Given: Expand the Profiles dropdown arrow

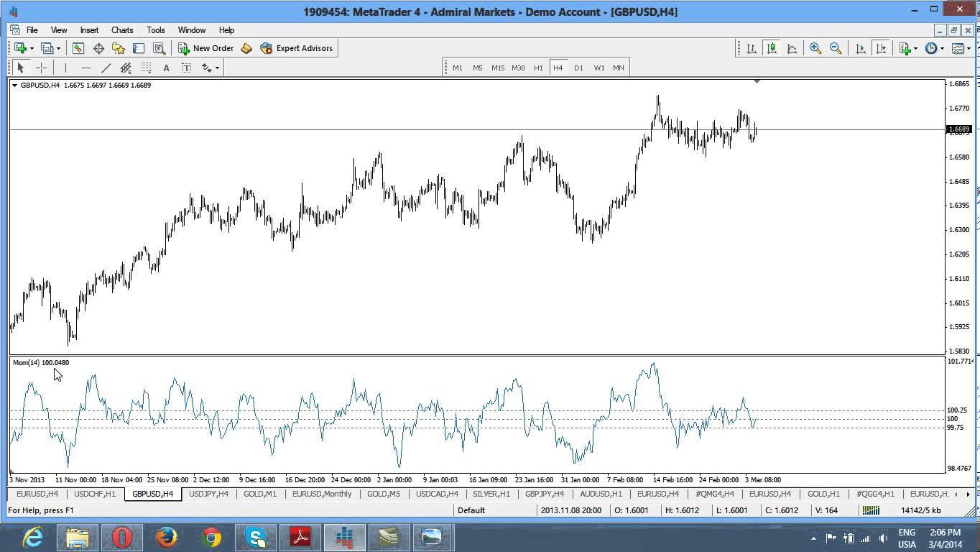Looking at the screenshot, I should (x=58, y=48).
